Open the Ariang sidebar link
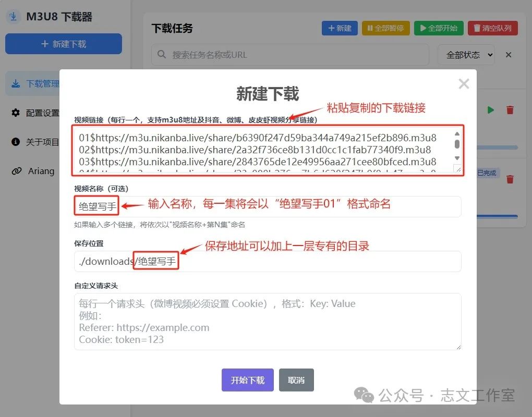 pos(33,171)
